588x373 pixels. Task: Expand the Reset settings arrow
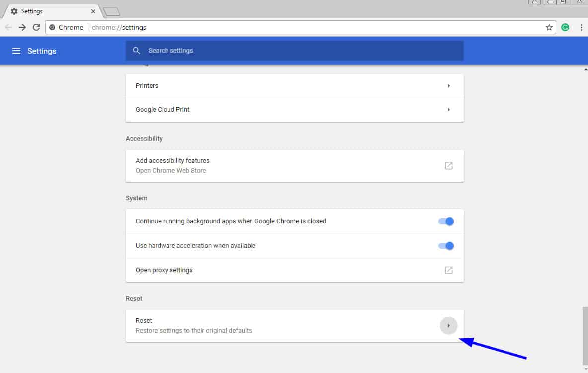[448, 326]
